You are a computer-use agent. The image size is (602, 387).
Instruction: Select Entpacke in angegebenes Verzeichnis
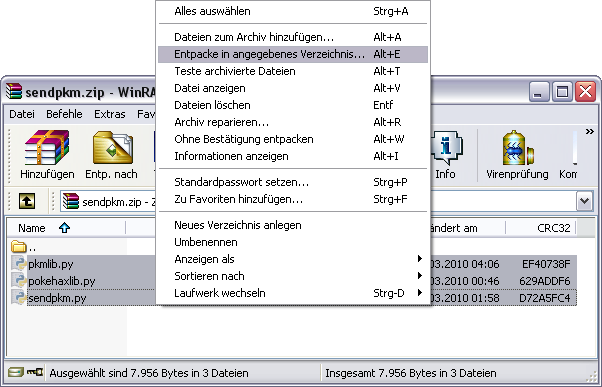pos(293,54)
